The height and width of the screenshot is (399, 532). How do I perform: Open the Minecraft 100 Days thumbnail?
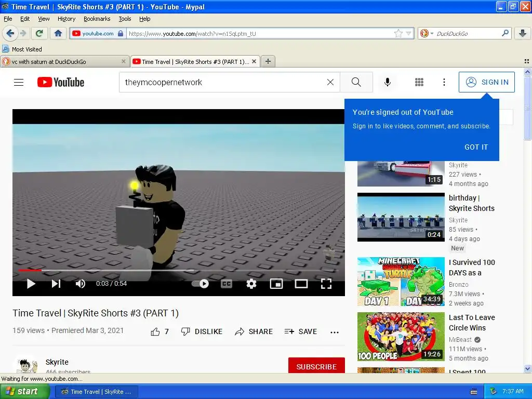coord(401,282)
